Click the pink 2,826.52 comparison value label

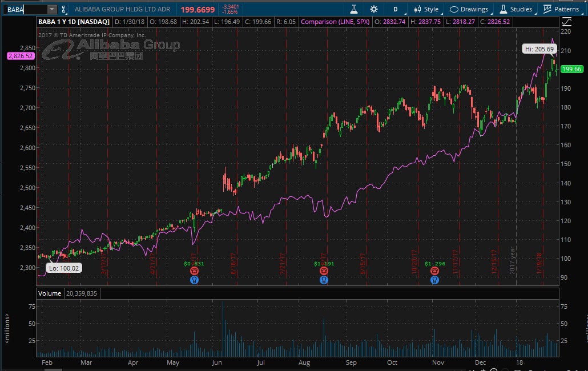[x=21, y=56]
